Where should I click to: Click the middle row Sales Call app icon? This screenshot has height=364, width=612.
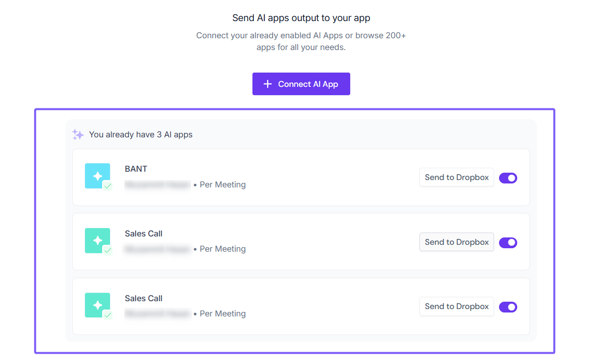tap(97, 240)
